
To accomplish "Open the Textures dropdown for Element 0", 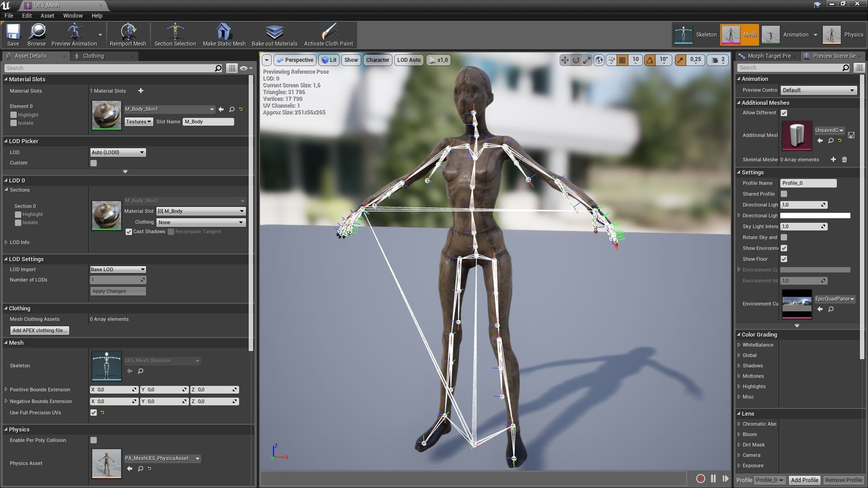I will pyautogui.click(x=139, y=122).
